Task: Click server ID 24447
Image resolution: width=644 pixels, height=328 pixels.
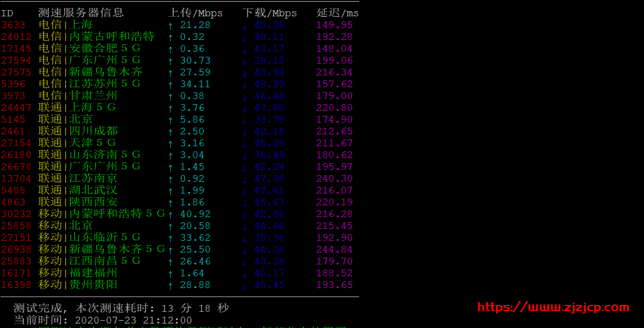Action: click(16, 108)
